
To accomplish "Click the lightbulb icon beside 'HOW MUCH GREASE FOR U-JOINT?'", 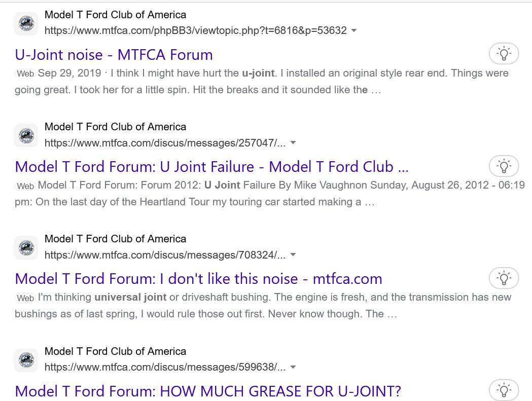I will pos(504,390).
